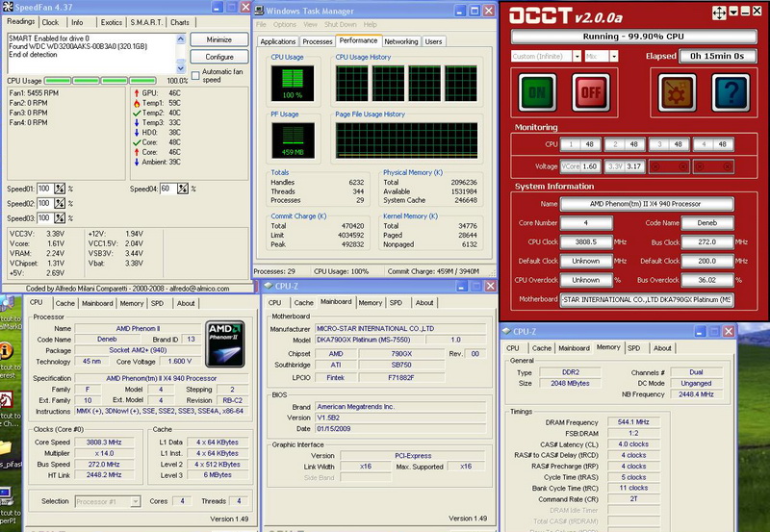
Task: Click the OCCT CPU Clock 3808.5 field
Action: (586, 242)
